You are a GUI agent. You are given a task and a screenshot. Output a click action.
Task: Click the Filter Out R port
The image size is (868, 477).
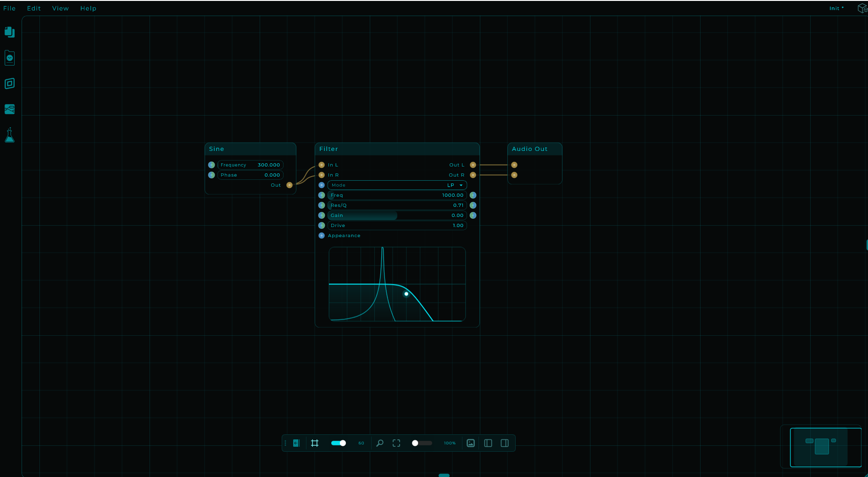tap(473, 175)
